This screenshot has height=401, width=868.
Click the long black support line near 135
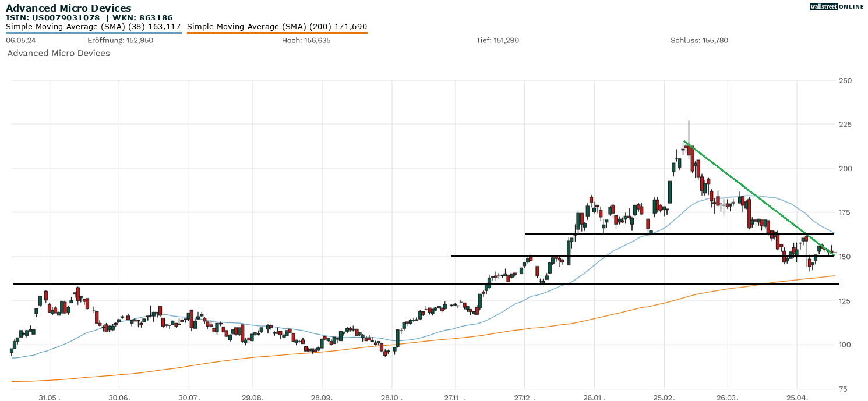tap(233, 283)
